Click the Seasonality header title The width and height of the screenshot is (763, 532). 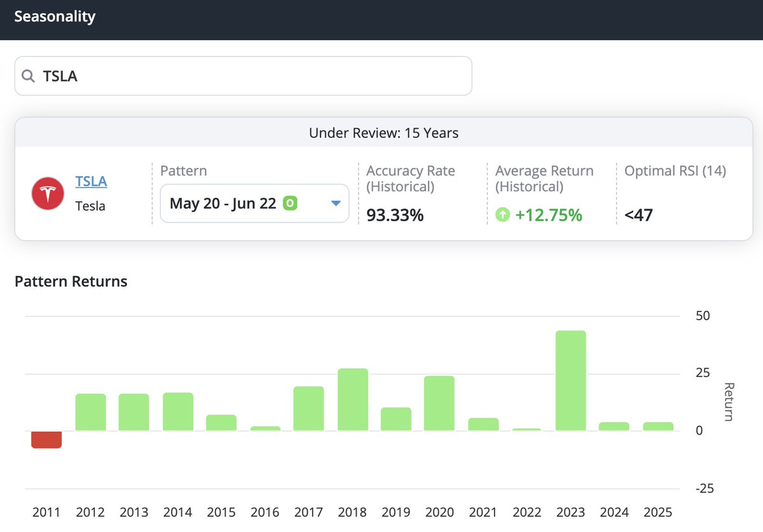pos(55,17)
